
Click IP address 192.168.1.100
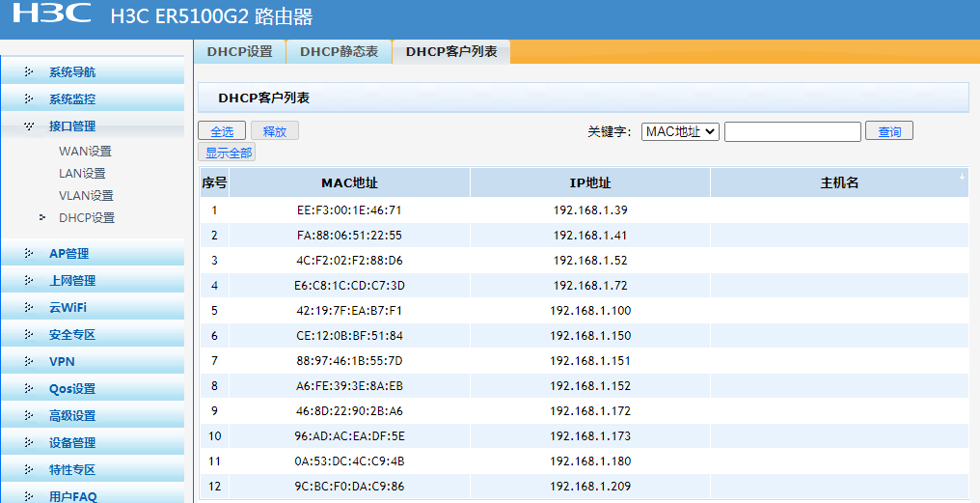coord(590,310)
